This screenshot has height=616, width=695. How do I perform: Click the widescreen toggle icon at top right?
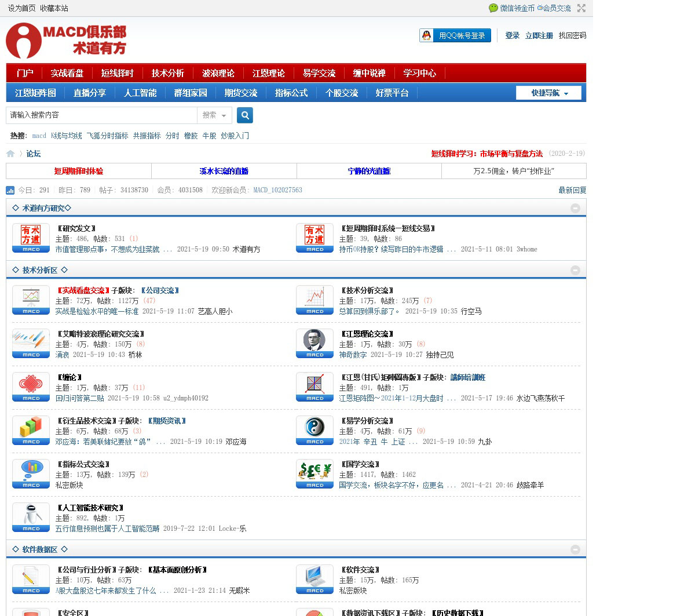click(581, 8)
